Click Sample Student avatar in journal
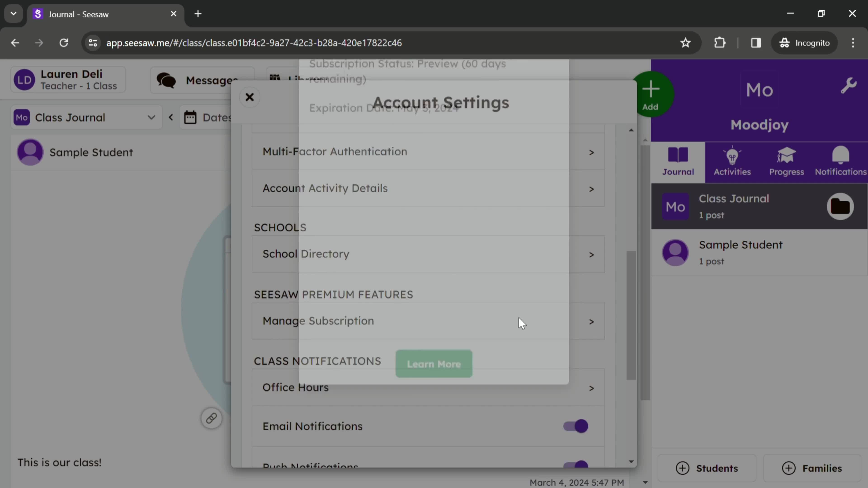The image size is (868, 488). tap(30, 152)
